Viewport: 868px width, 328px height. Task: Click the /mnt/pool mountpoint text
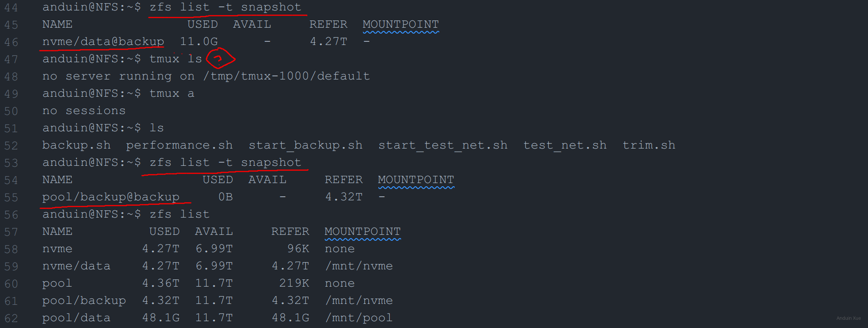(x=359, y=318)
